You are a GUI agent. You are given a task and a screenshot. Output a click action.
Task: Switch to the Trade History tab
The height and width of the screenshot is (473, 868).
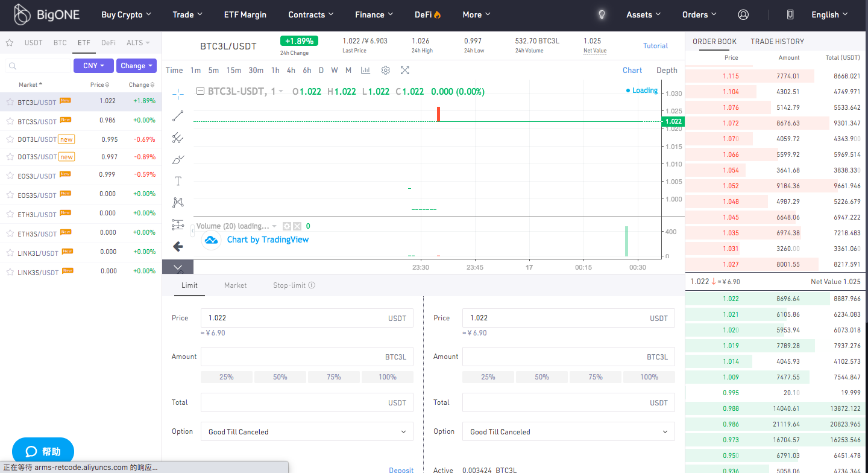pos(777,42)
